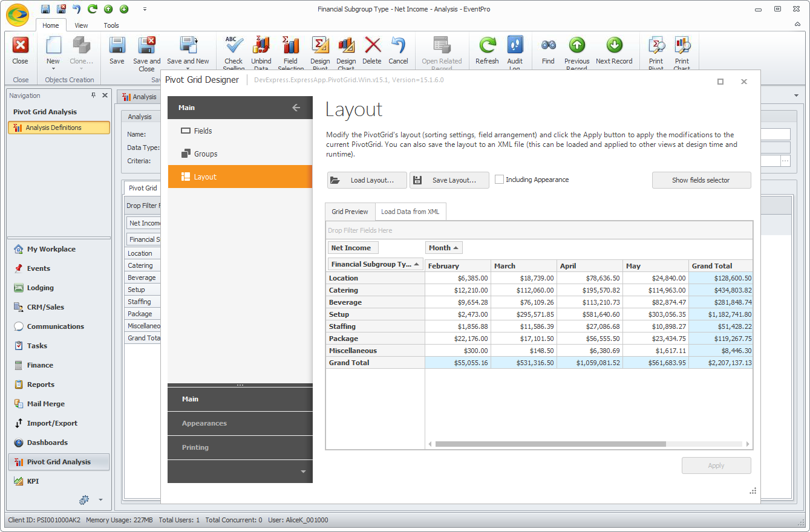Viewport: 810px width, 532px height.
Task: Click Print Pivot icon
Action: (x=656, y=46)
